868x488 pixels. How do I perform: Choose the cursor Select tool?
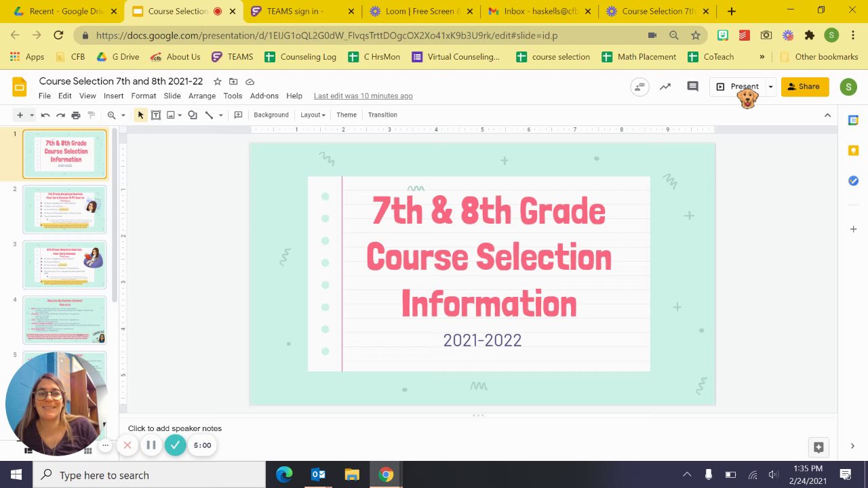(140, 115)
